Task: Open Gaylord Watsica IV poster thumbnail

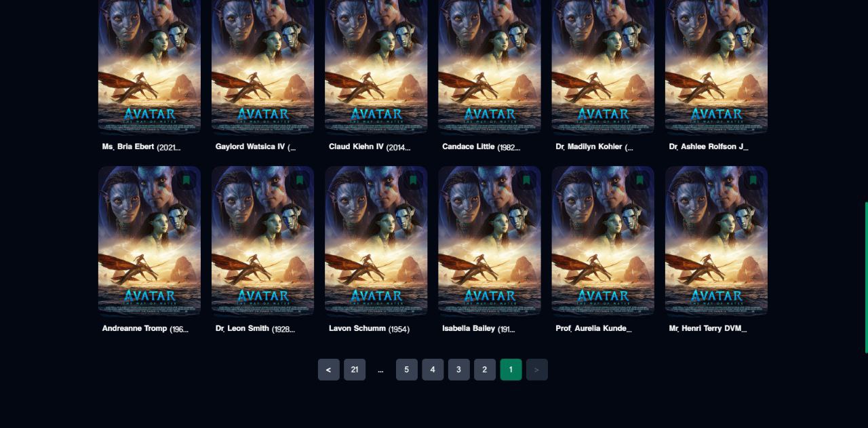Action: pos(262,66)
